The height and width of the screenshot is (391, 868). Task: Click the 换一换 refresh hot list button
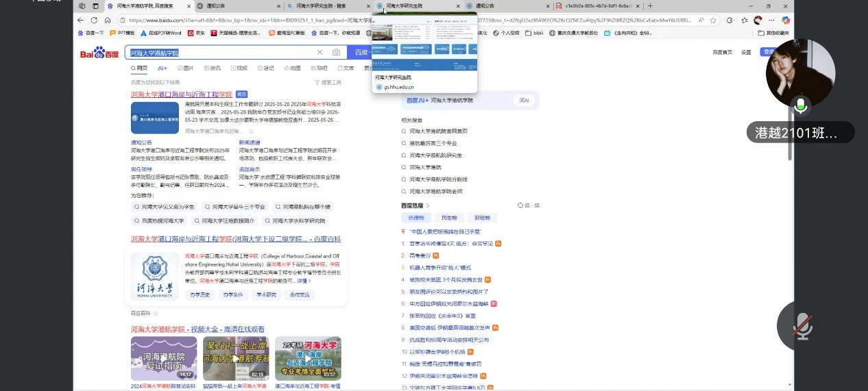pyautogui.click(x=529, y=205)
